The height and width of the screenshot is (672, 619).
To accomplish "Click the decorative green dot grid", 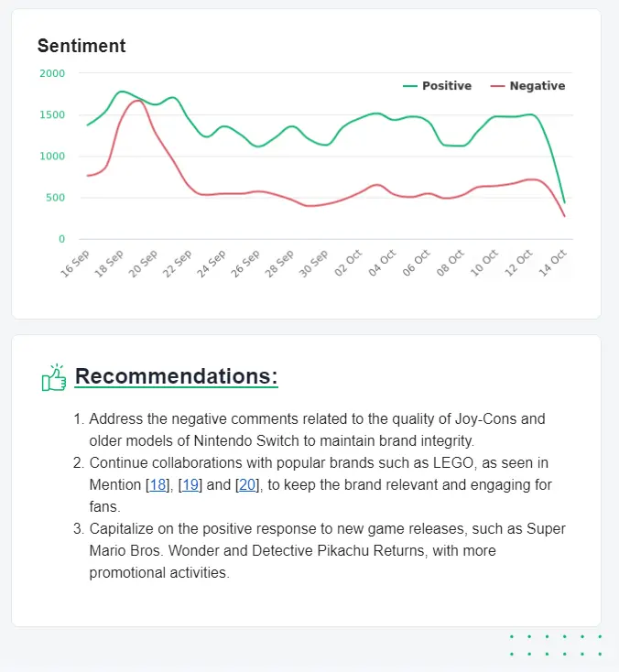I will pyautogui.click(x=556, y=645).
